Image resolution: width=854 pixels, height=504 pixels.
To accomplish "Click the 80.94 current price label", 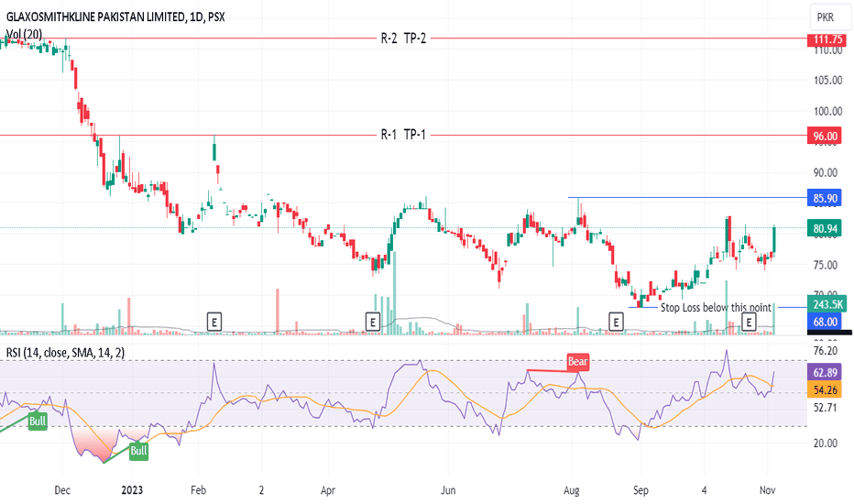I will click(x=824, y=228).
